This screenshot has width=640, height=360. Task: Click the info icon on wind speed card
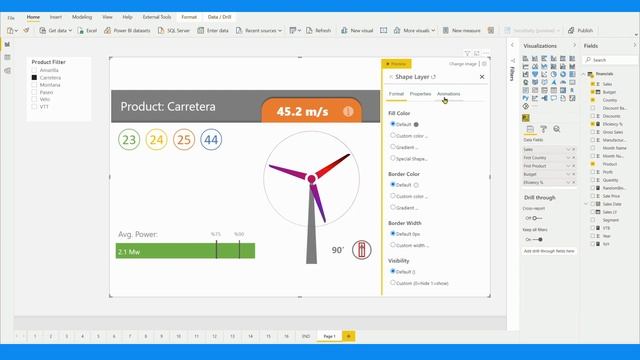348,111
